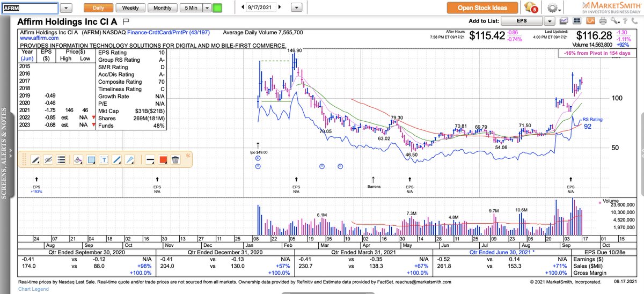The width and height of the screenshot is (644, 294).
Task: Click the Barrons event marker
Action: coord(374,183)
